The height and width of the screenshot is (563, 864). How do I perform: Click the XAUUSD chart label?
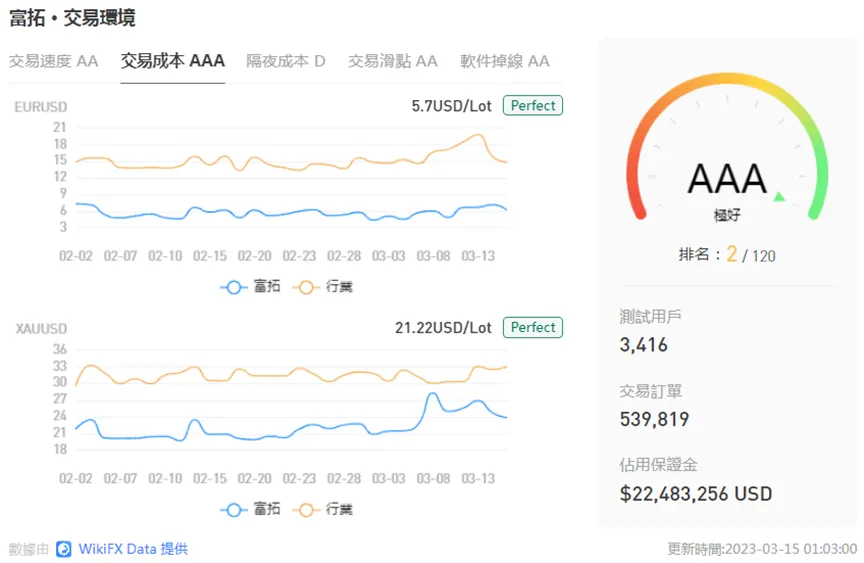click(41, 329)
